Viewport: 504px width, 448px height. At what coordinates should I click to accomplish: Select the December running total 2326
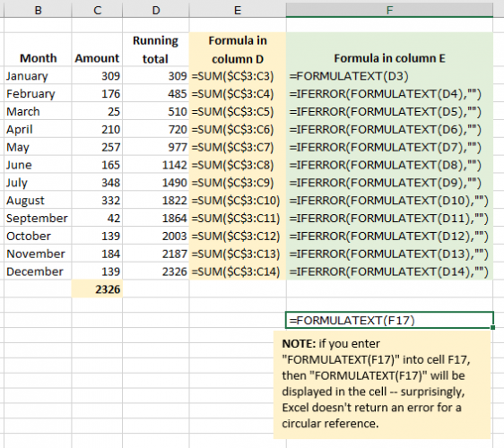click(156, 271)
